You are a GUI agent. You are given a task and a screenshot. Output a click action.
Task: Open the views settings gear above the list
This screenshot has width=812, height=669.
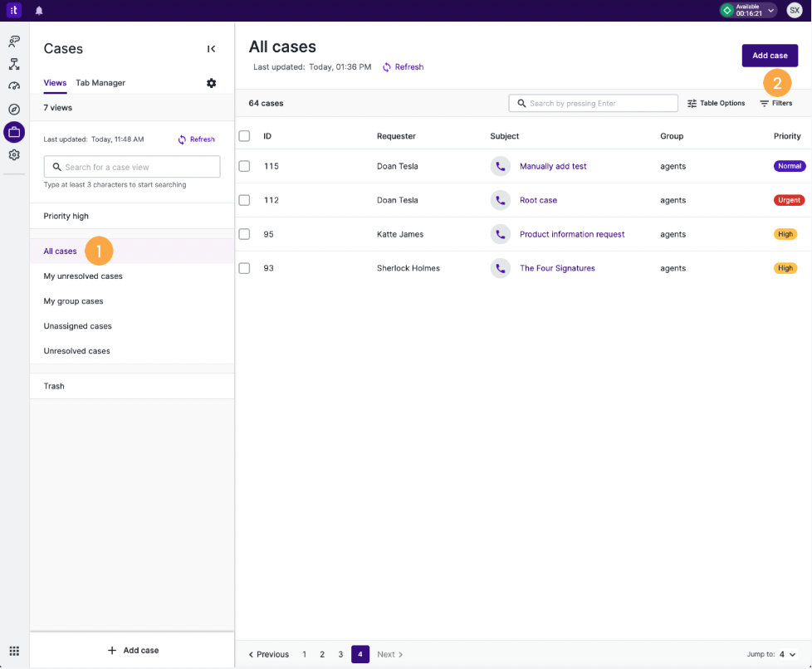tap(212, 83)
